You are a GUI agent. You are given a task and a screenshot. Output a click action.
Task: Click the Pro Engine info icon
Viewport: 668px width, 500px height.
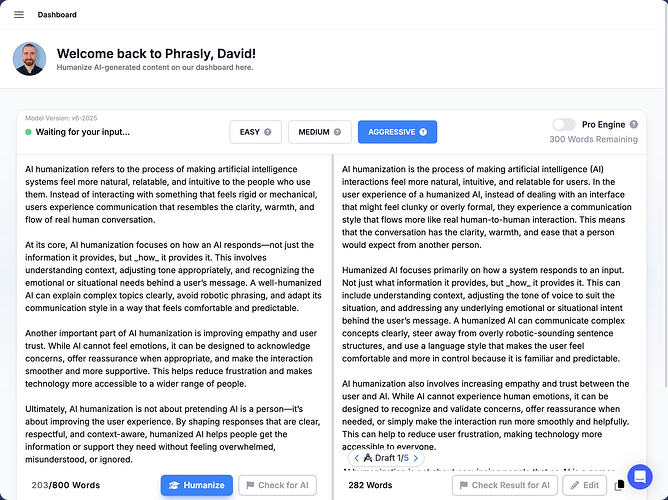pos(633,124)
